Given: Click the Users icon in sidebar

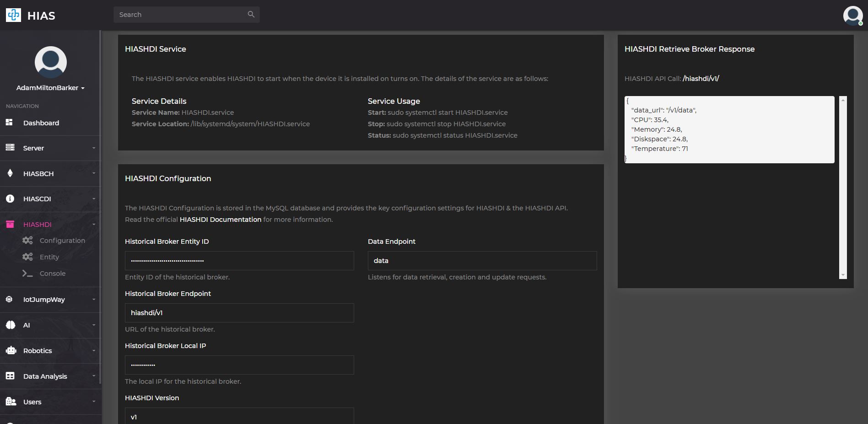Looking at the screenshot, I should [x=11, y=401].
